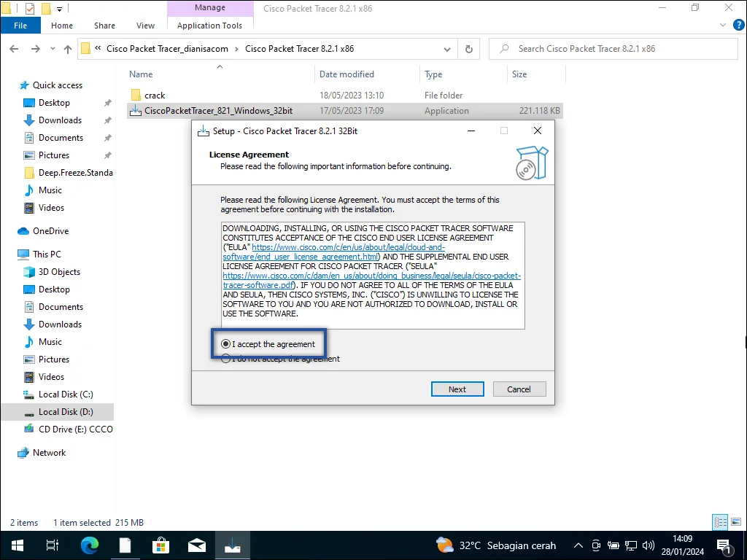Select "I accept the agreement" radio button
747x560 pixels.
(x=226, y=344)
